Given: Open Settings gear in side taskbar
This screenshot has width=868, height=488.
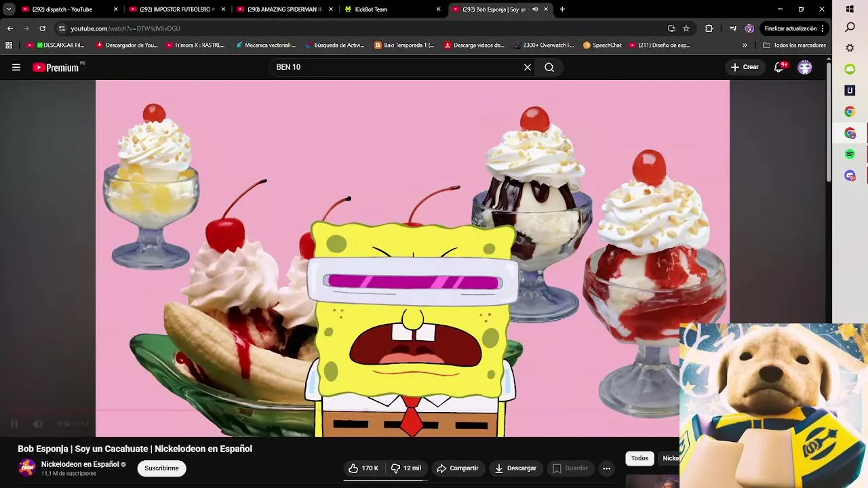Looking at the screenshot, I should (x=850, y=48).
